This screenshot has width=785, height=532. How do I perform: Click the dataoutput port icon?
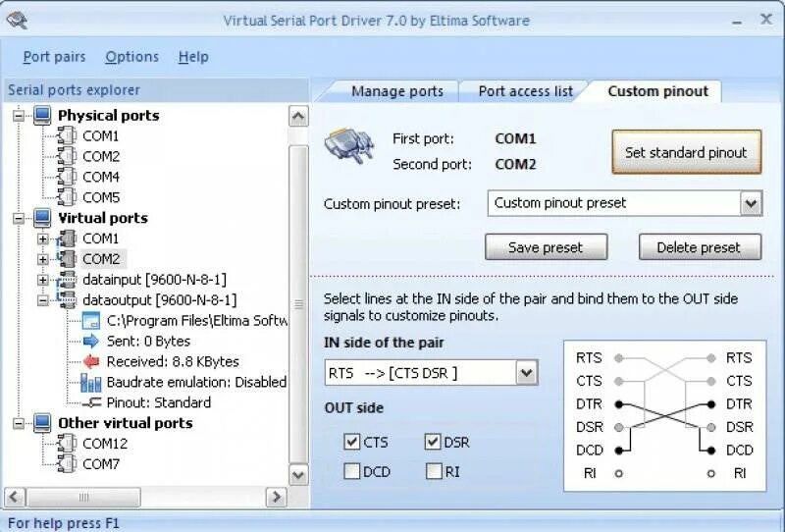pos(67,300)
